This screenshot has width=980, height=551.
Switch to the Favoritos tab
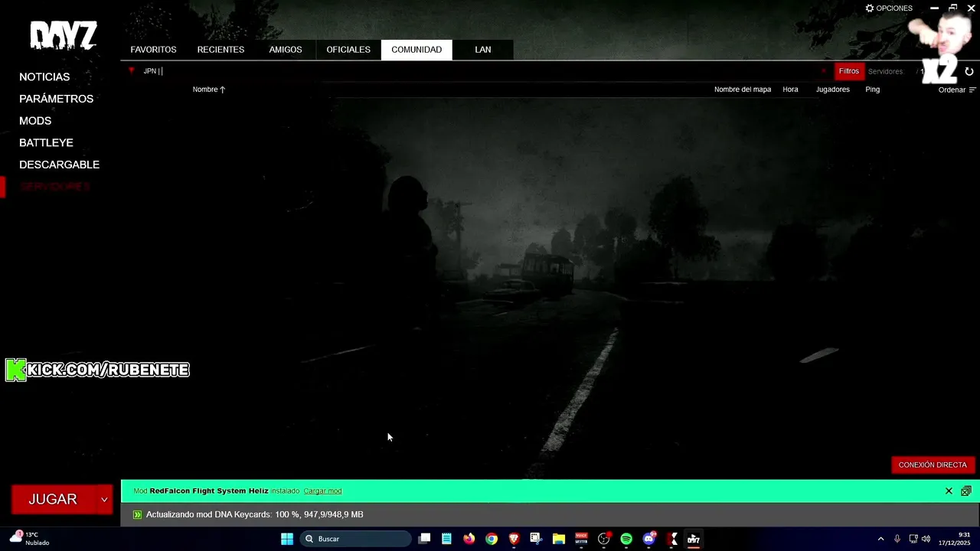click(x=153, y=50)
